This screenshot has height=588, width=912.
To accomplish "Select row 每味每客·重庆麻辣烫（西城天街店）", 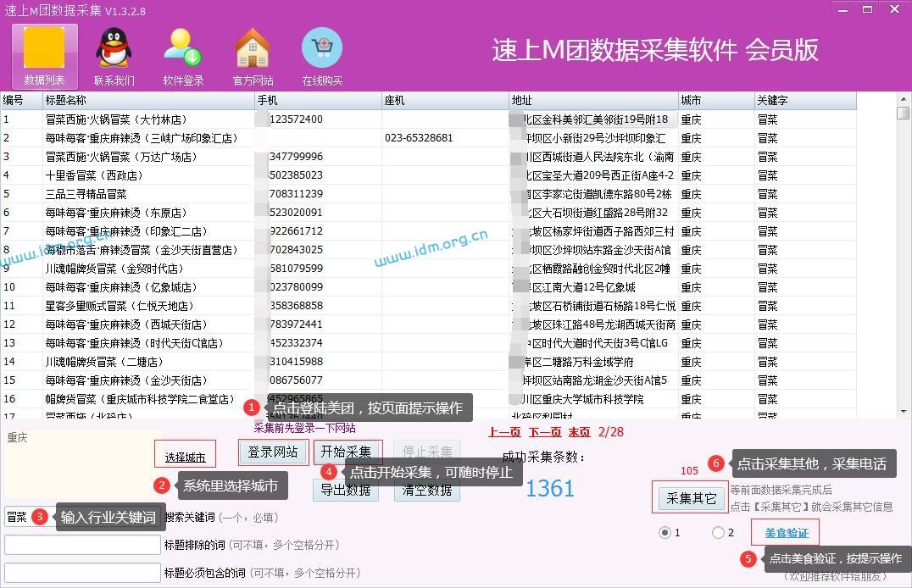I will tap(429, 324).
